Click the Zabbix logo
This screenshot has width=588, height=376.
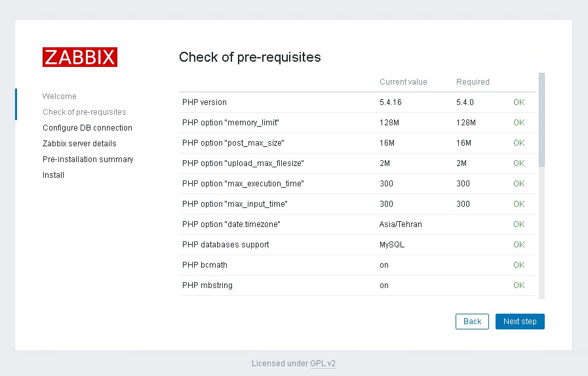80,57
